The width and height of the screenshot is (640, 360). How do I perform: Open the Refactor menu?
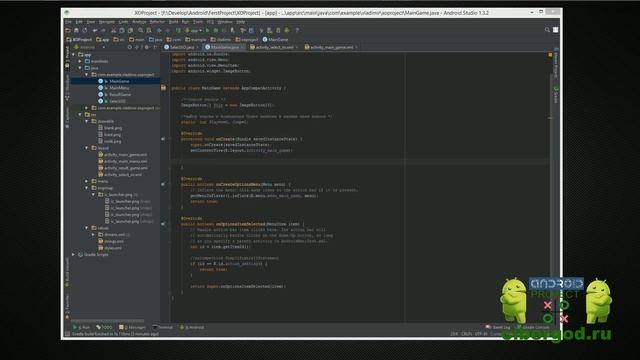coord(157,22)
